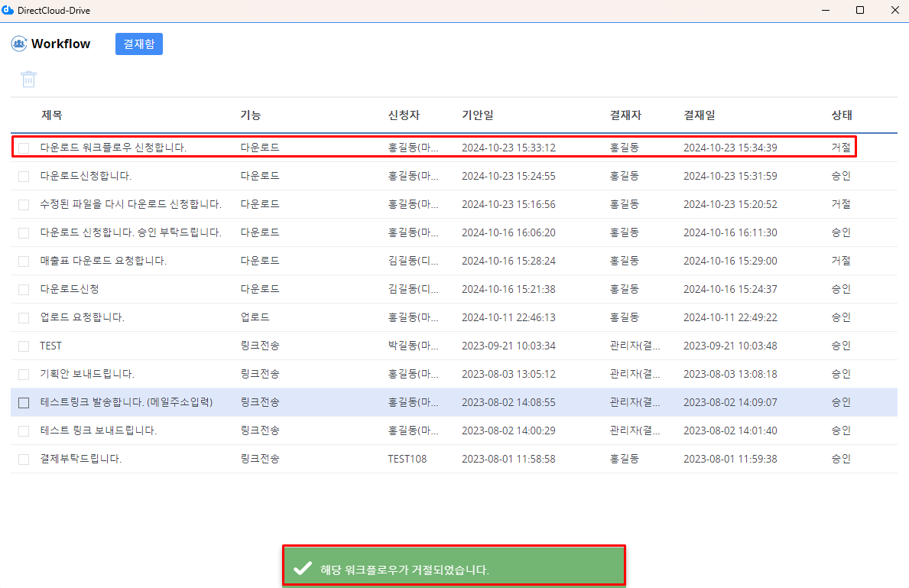Click 기안일 2023-08-01 11:58:58
The image size is (909, 588).
[508, 459]
